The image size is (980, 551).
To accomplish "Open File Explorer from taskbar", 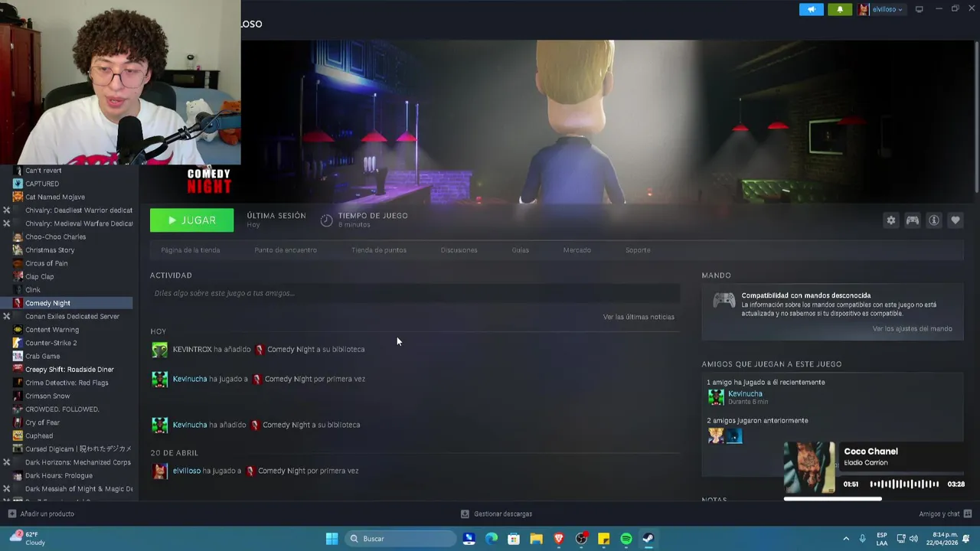I will (536, 539).
